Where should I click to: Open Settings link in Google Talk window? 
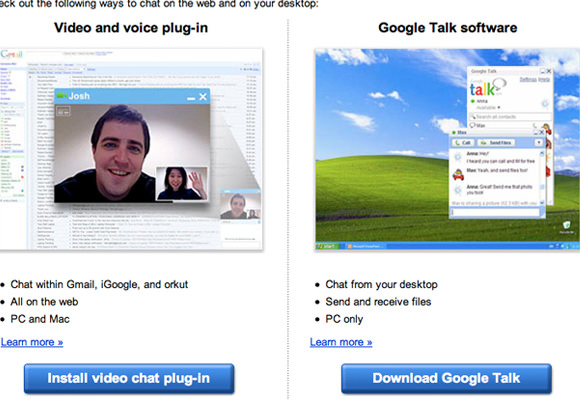528,80
